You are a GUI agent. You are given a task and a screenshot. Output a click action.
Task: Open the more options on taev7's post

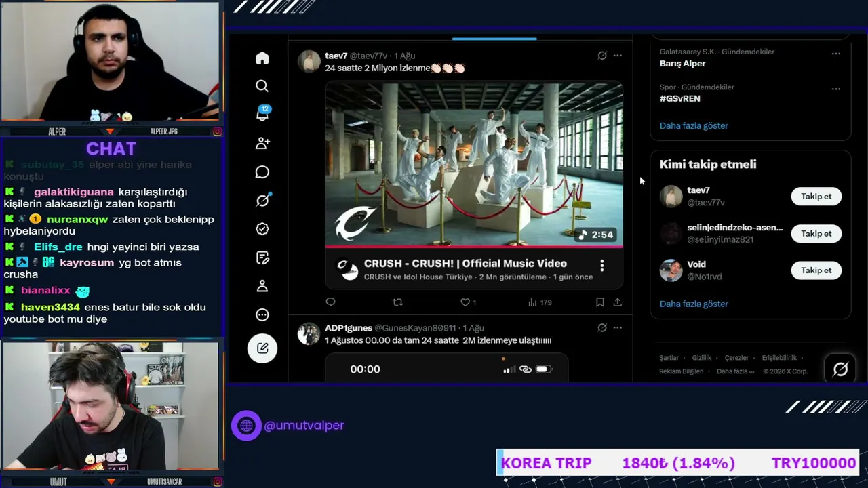618,56
